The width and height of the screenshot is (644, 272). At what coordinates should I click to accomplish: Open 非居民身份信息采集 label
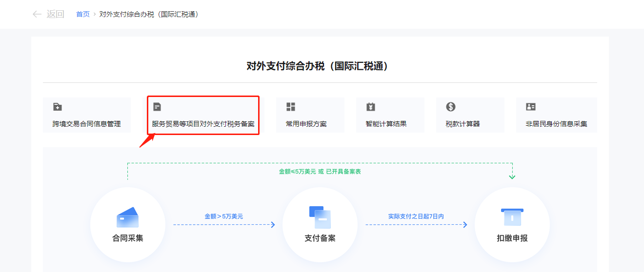tap(556, 124)
